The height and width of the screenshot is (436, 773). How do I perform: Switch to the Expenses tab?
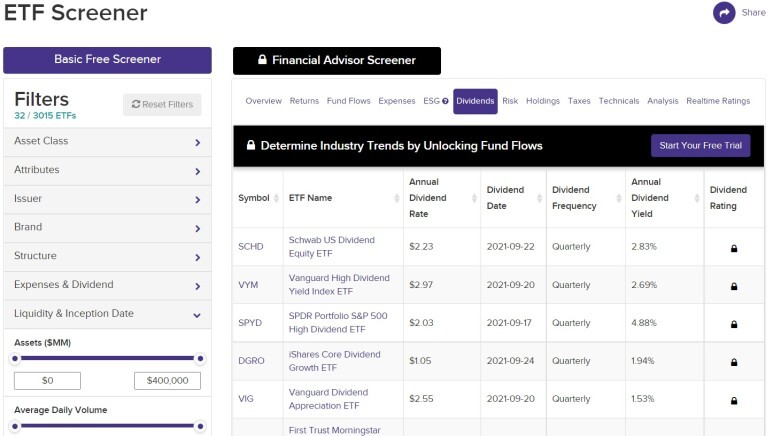click(x=397, y=101)
